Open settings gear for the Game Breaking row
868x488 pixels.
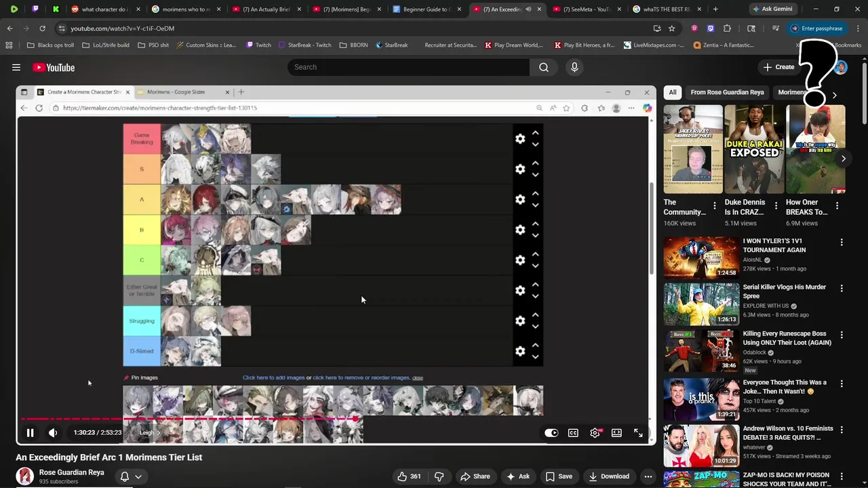tap(520, 139)
